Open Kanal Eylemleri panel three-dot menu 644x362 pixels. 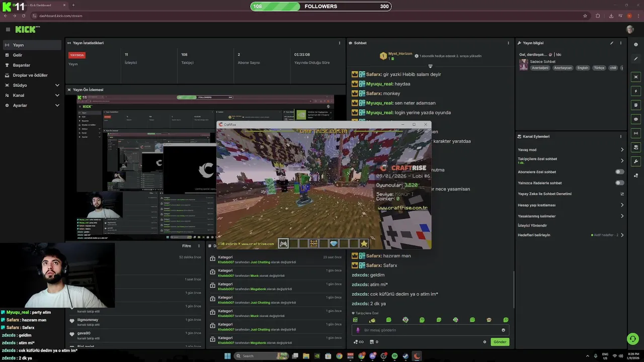click(621, 136)
